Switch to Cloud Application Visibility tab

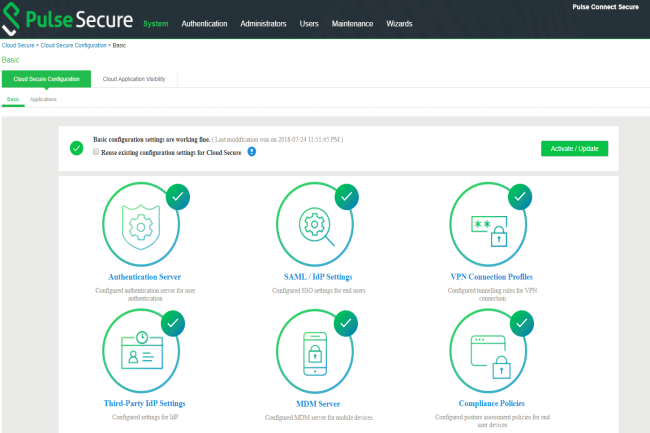click(x=134, y=78)
